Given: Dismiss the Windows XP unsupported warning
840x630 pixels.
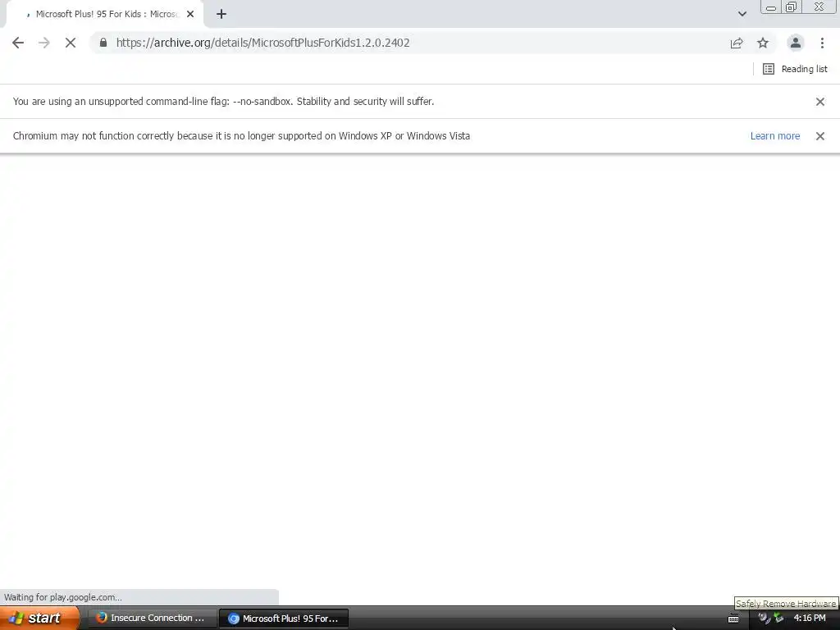Looking at the screenshot, I should 819,136.
